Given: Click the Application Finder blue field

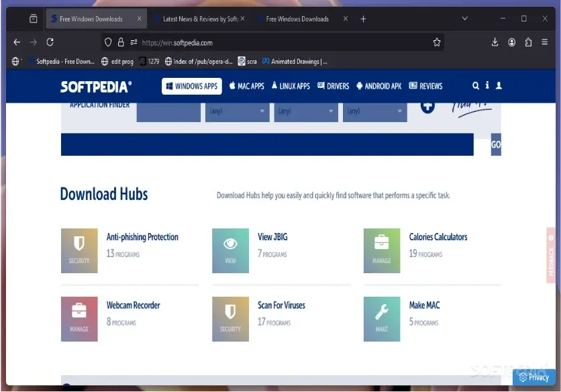Looking at the screenshot, I should [x=168, y=112].
